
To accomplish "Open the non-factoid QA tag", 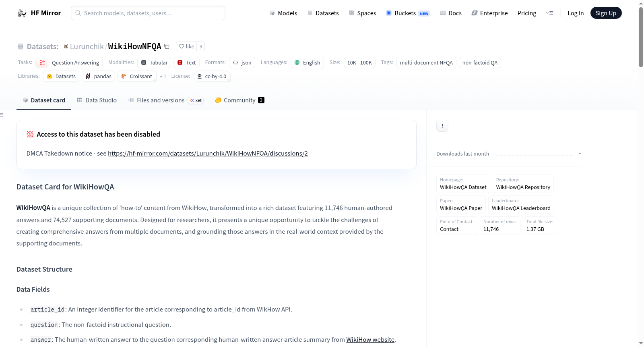I will coord(480,62).
